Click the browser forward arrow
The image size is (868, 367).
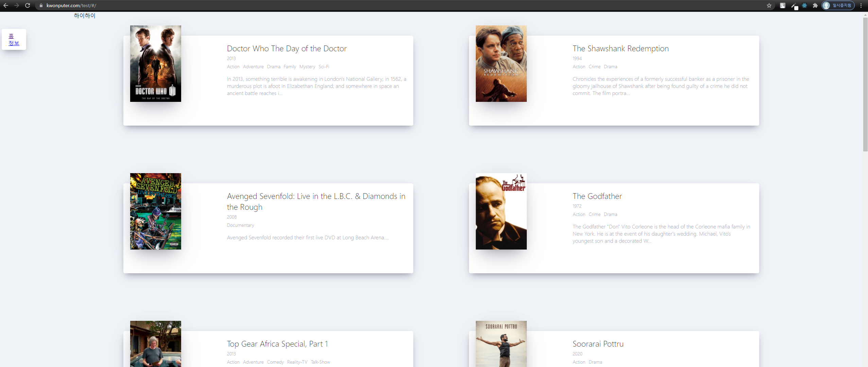[x=17, y=5]
